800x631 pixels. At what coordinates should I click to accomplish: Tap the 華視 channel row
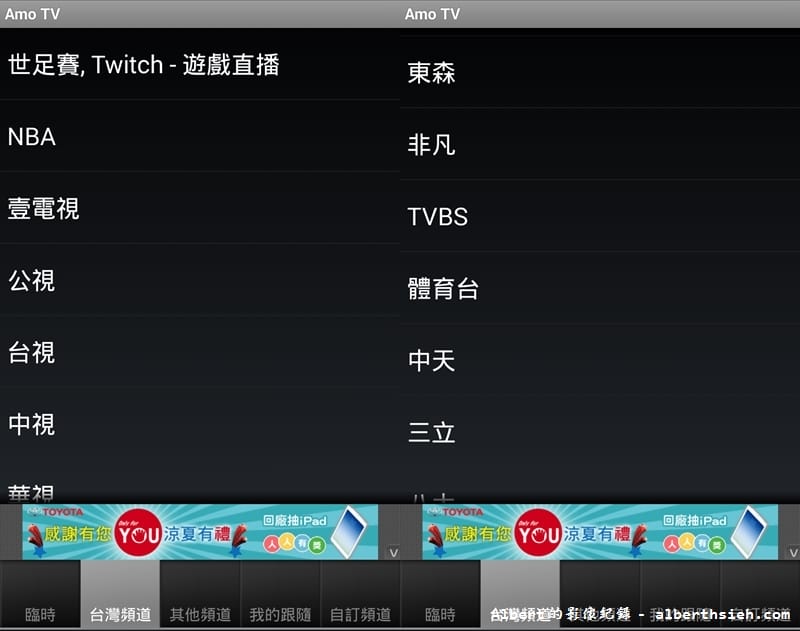pyautogui.click(x=200, y=483)
